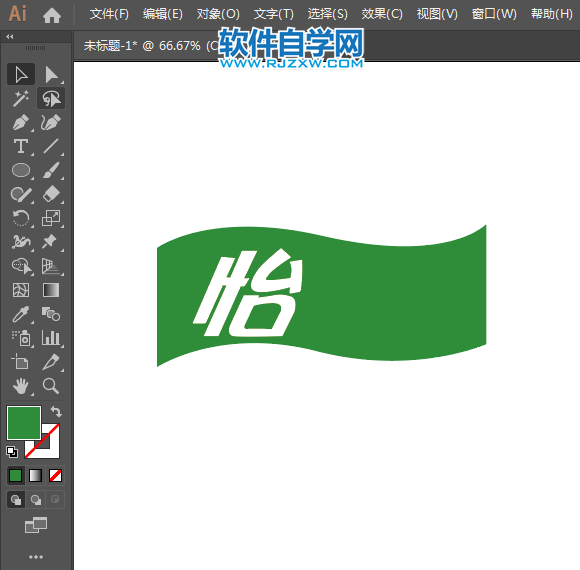Image resolution: width=580 pixels, height=570 pixels.
Task: Select the Direct Selection tool
Action: coord(51,74)
